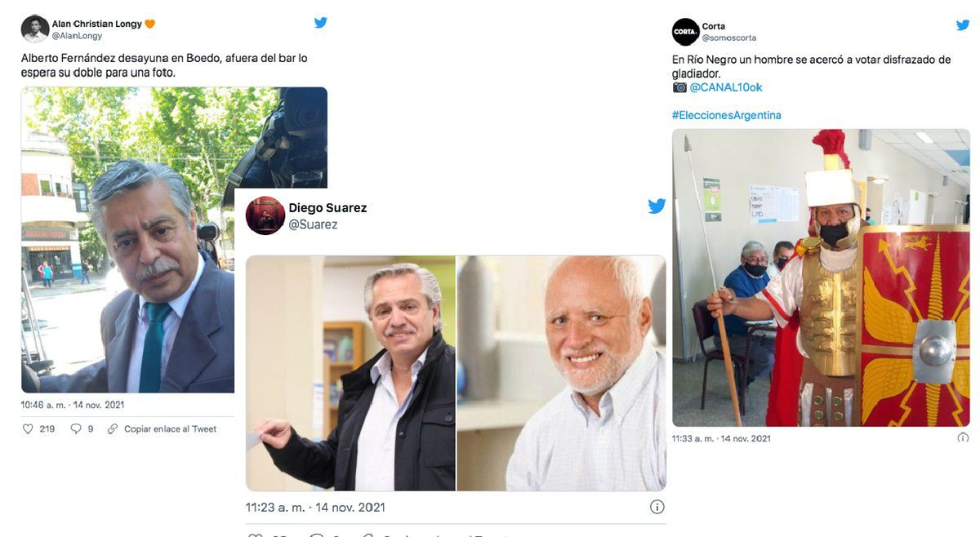Click the Twitter logo on Diego Suarez's tweet
This screenshot has width=980, height=537.
tap(657, 206)
